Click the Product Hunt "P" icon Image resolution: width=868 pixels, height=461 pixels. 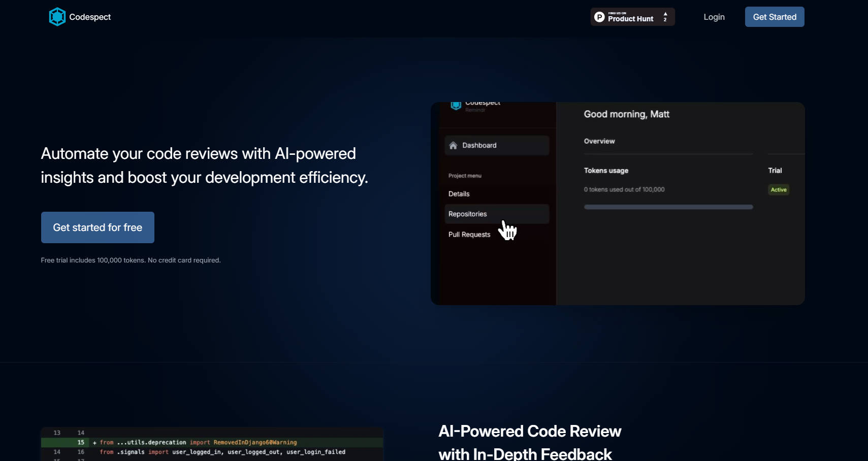click(600, 17)
